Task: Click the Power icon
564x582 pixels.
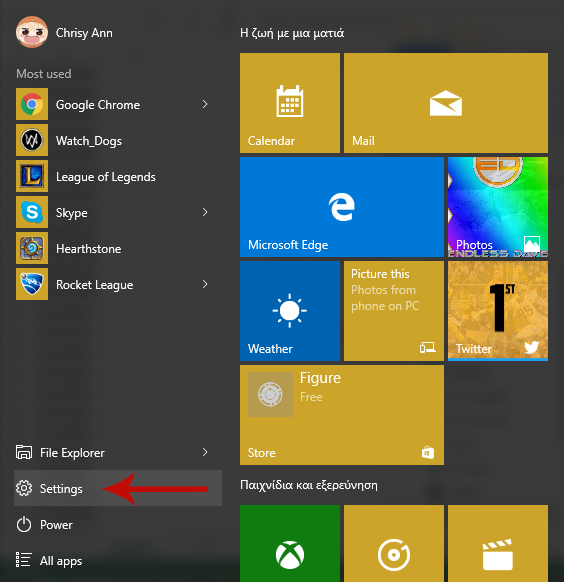Action: click(x=24, y=524)
